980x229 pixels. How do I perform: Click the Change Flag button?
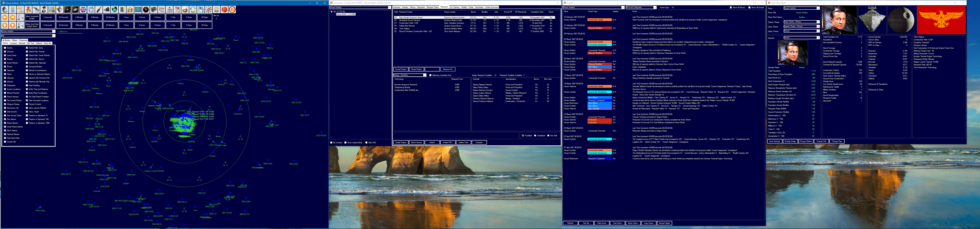(837, 141)
